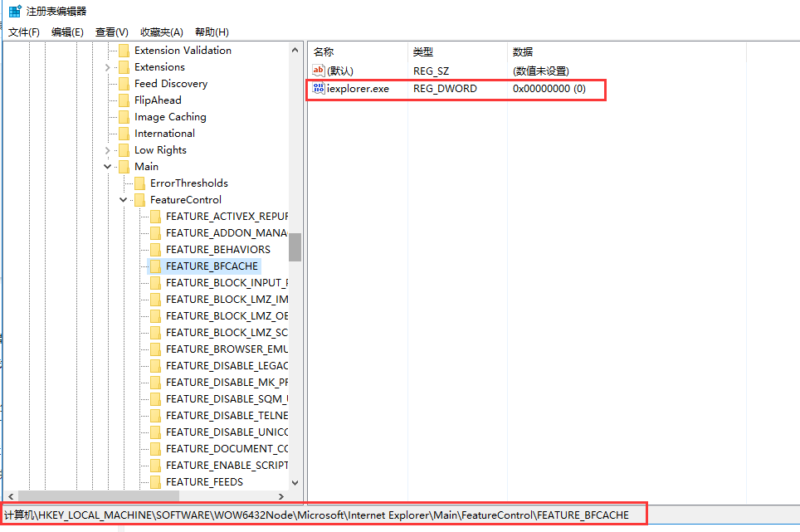Expand the Extensions tree node

[107, 66]
